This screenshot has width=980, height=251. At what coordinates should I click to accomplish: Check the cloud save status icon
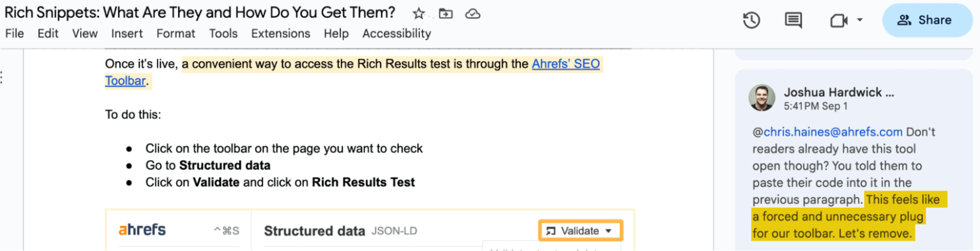[x=473, y=14]
